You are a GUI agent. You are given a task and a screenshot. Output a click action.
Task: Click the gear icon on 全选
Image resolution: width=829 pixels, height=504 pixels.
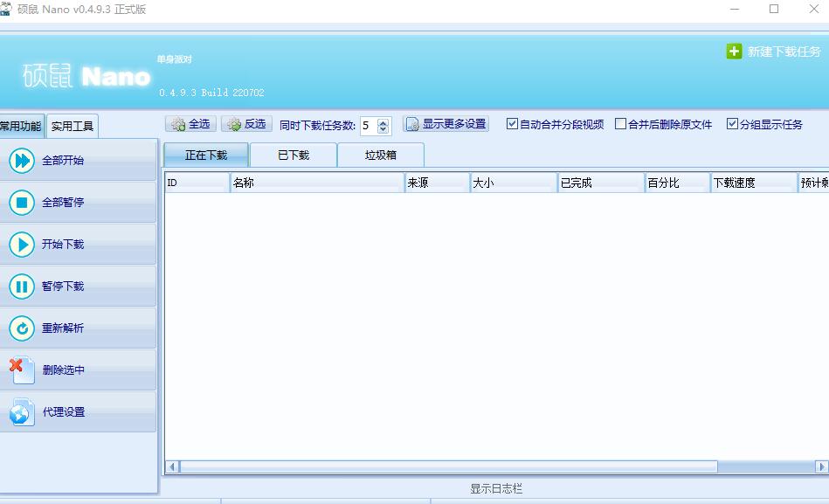coord(178,124)
